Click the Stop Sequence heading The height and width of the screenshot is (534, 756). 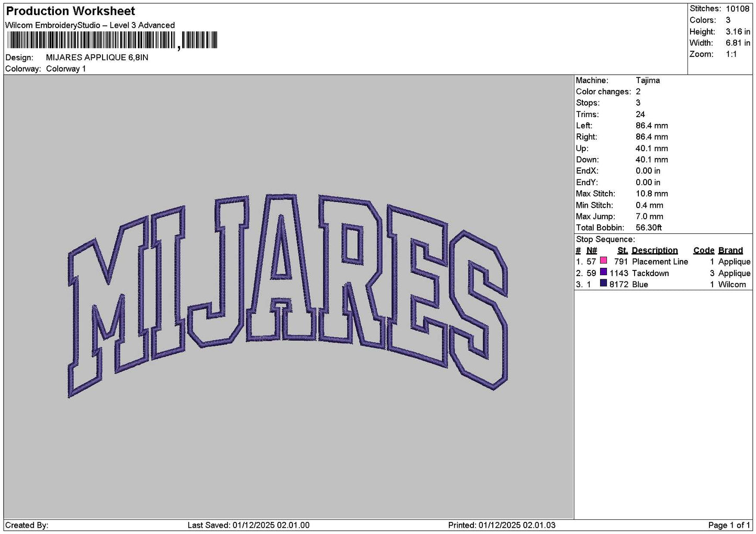coord(605,240)
